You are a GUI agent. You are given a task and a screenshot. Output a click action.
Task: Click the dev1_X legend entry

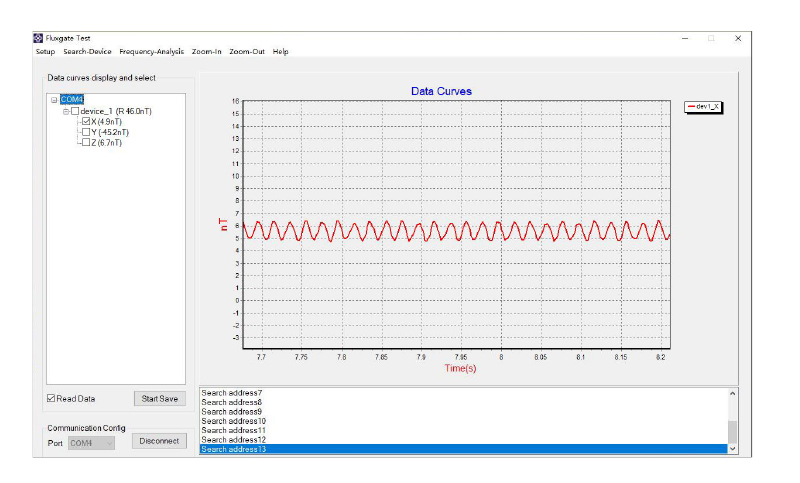point(703,107)
